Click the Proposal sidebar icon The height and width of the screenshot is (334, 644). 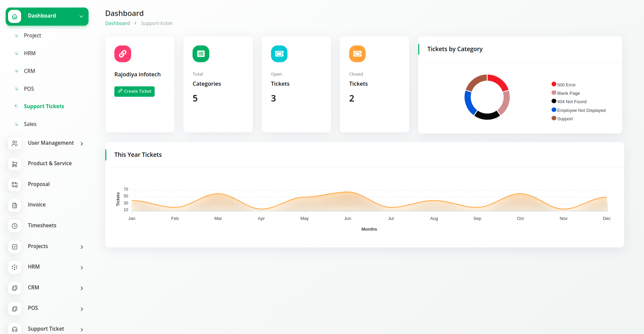15,185
